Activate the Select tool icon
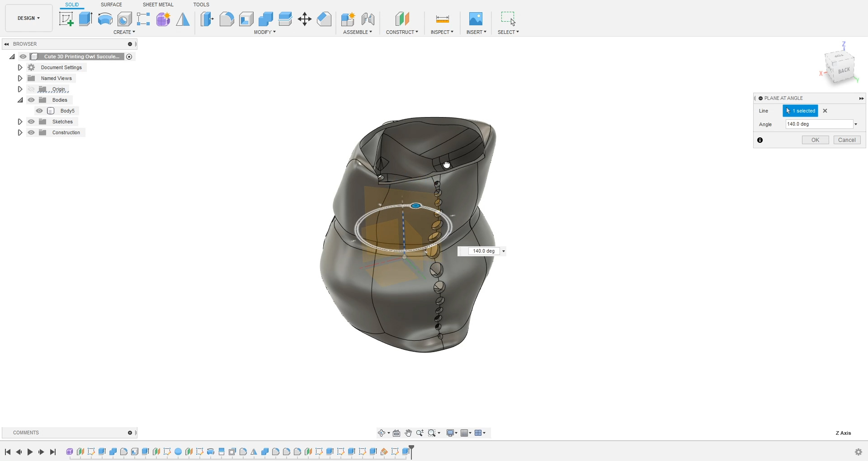This screenshot has width=868, height=461. pyautogui.click(x=508, y=19)
